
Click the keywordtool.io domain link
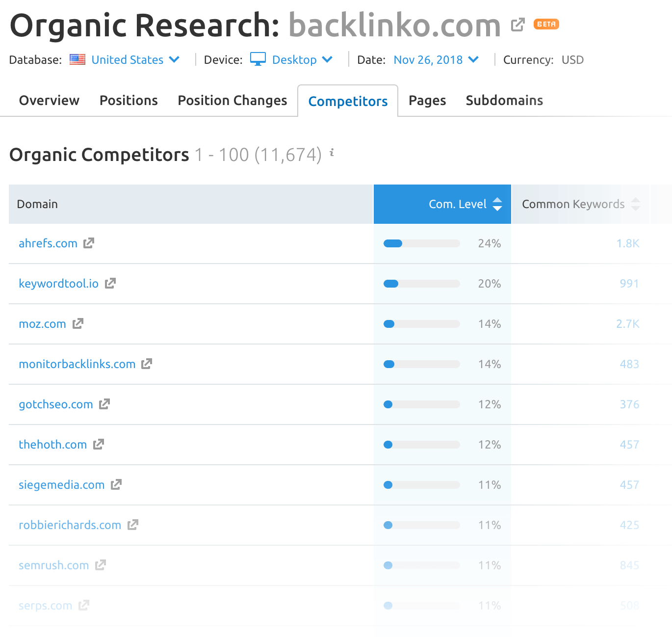coord(58,283)
